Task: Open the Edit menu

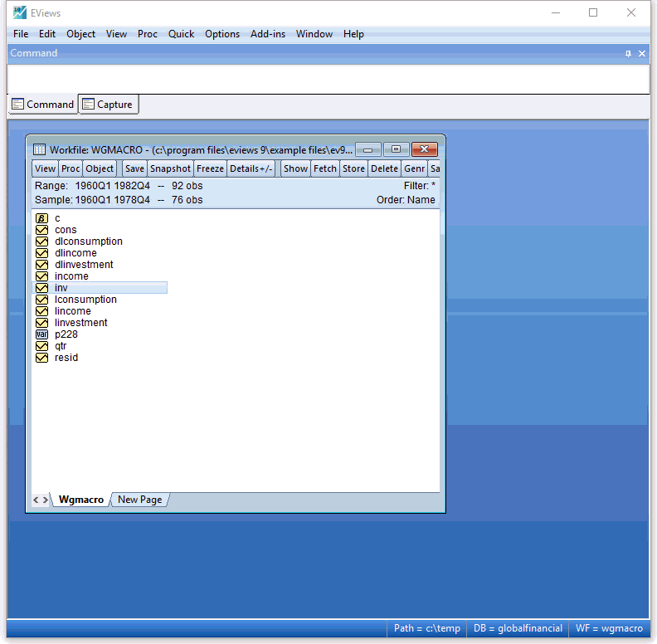Action: click(x=47, y=34)
